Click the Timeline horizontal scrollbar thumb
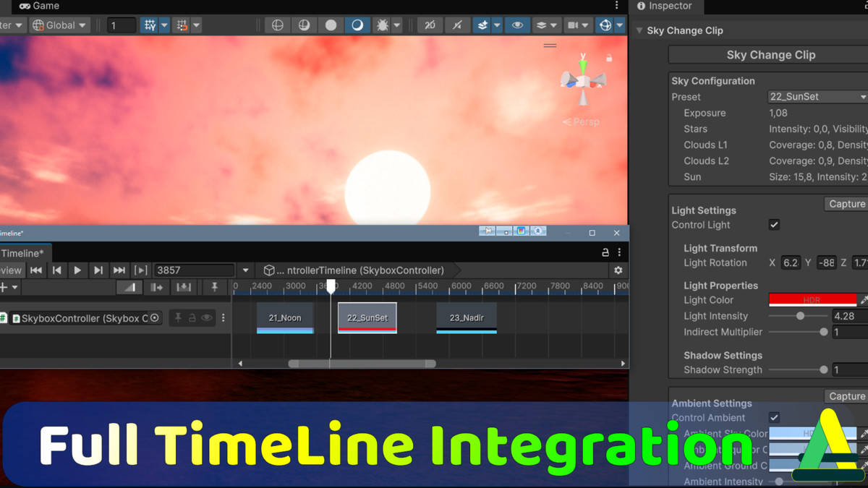Viewport: 868px width, 488px height. click(x=362, y=364)
